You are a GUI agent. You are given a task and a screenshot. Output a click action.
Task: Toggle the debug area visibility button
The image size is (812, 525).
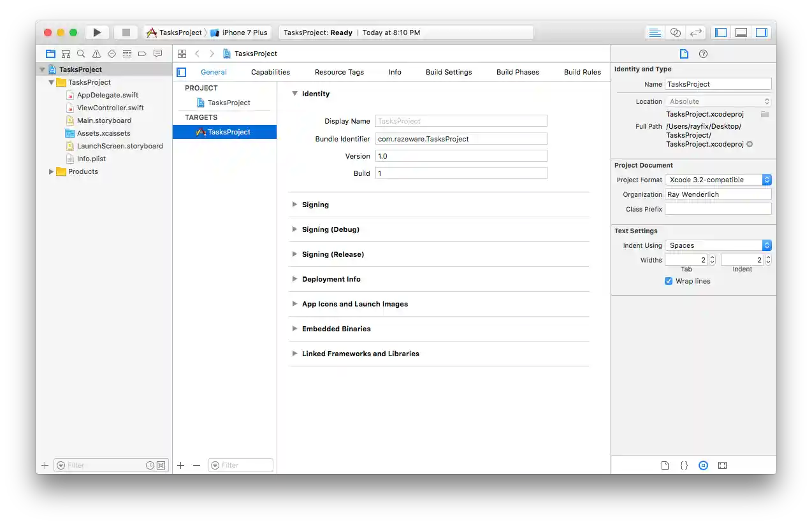741,32
